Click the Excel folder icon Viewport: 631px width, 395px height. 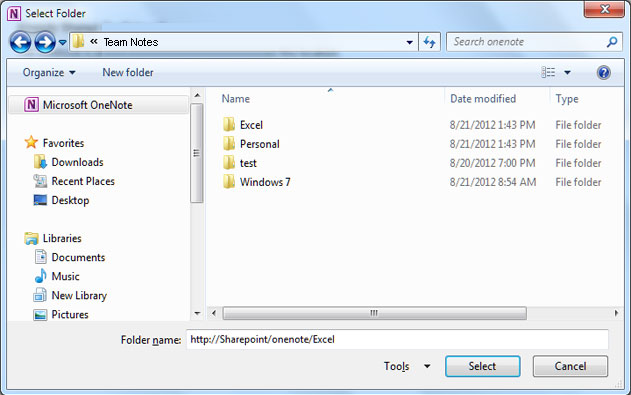pos(229,124)
